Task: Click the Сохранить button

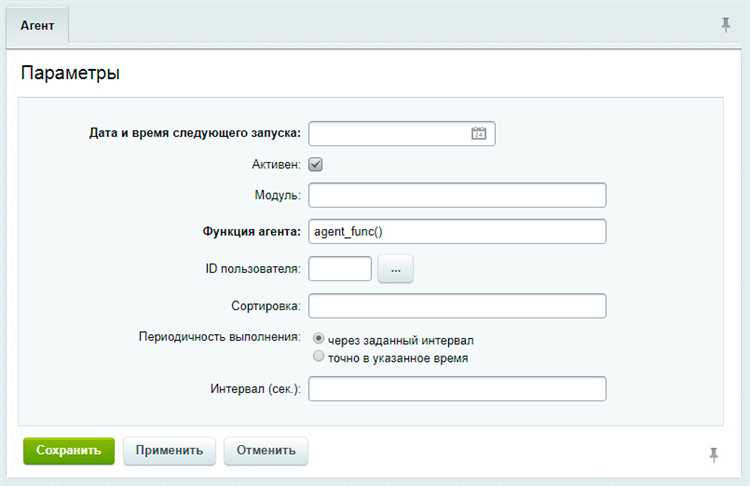Action: [x=69, y=451]
